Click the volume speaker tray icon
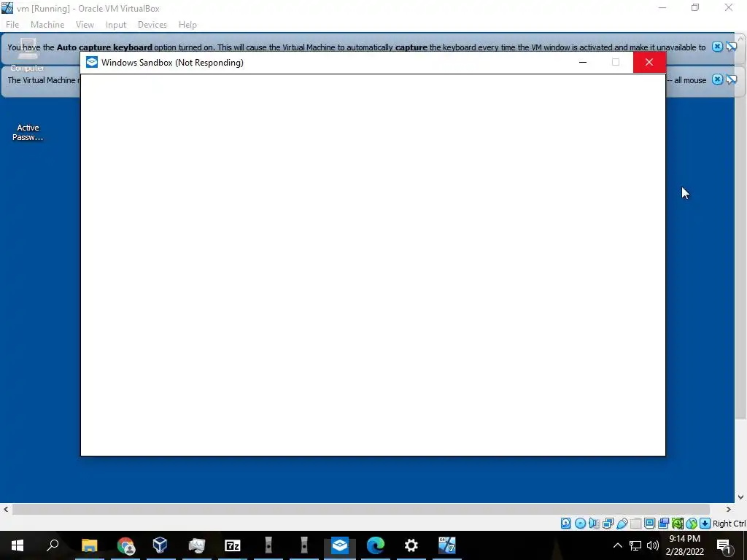 653,545
